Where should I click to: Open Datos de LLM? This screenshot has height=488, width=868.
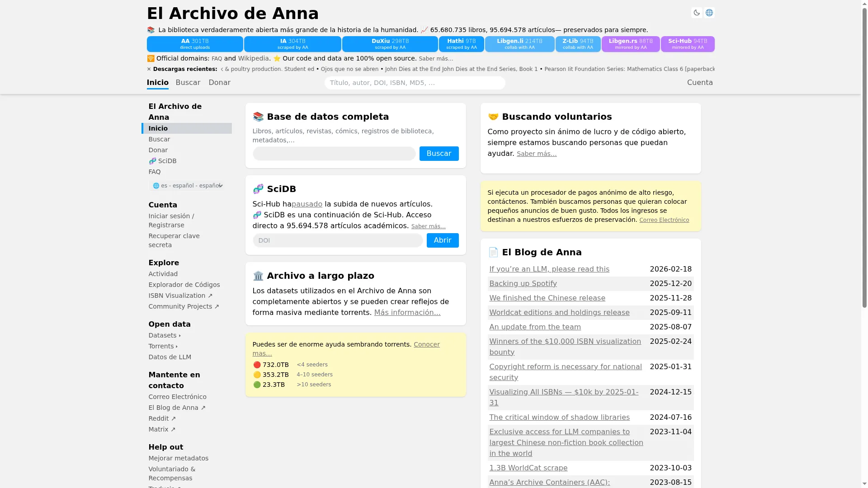point(170,357)
